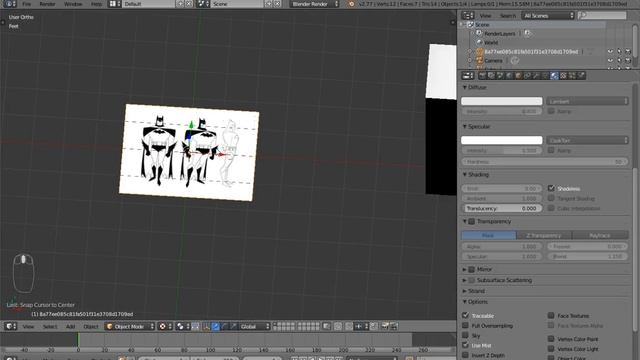The height and width of the screenshot is (360, 640).
Task: Open the Modifiers properties tab
Action: pos(536,76)
